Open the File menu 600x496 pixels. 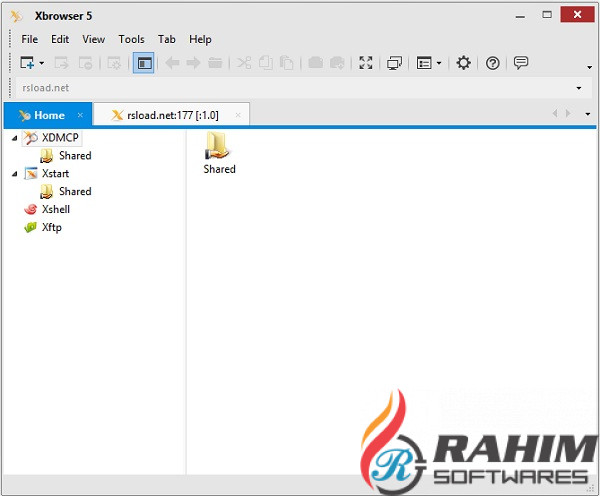(29, 39)
